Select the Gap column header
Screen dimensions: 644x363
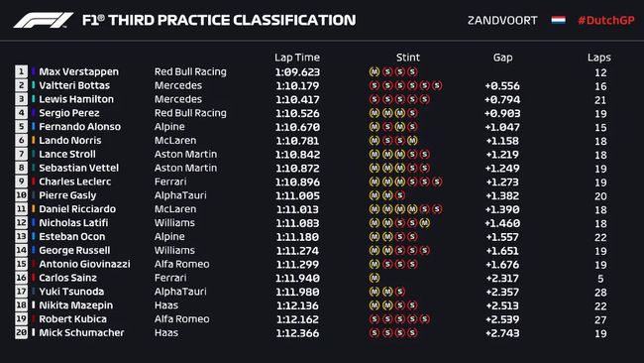point(502,58)
